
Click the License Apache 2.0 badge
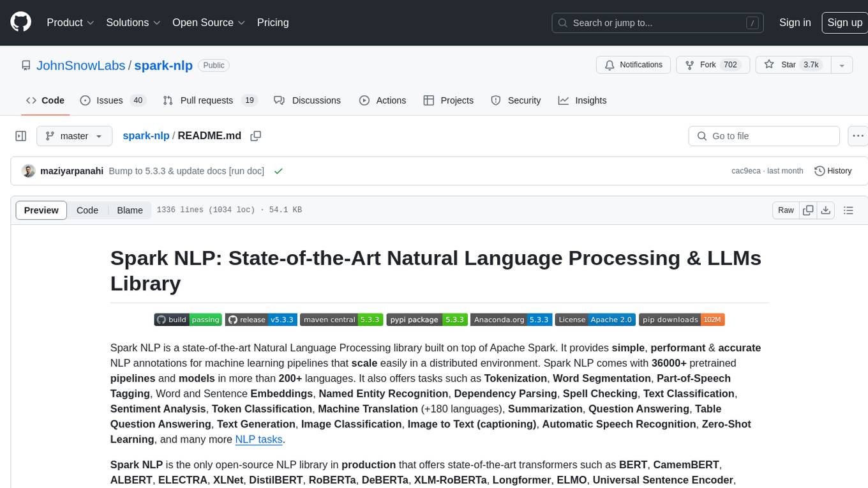click(595, 319)
